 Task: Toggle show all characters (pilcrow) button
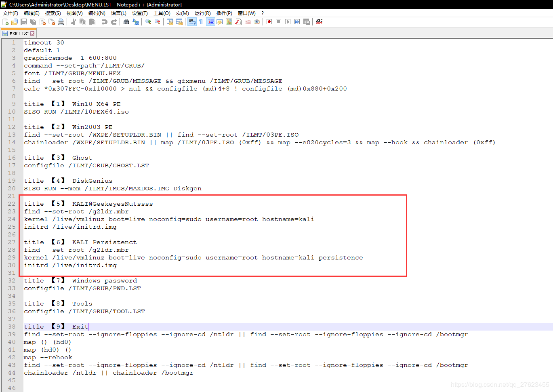pyautogui.click(x=201, y=22)
